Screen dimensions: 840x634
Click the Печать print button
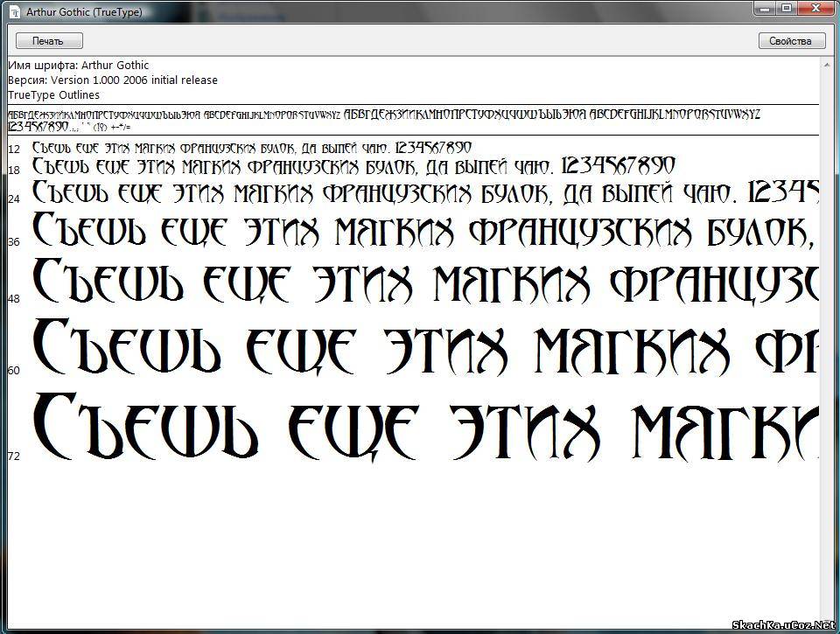[x=49, y=40]
